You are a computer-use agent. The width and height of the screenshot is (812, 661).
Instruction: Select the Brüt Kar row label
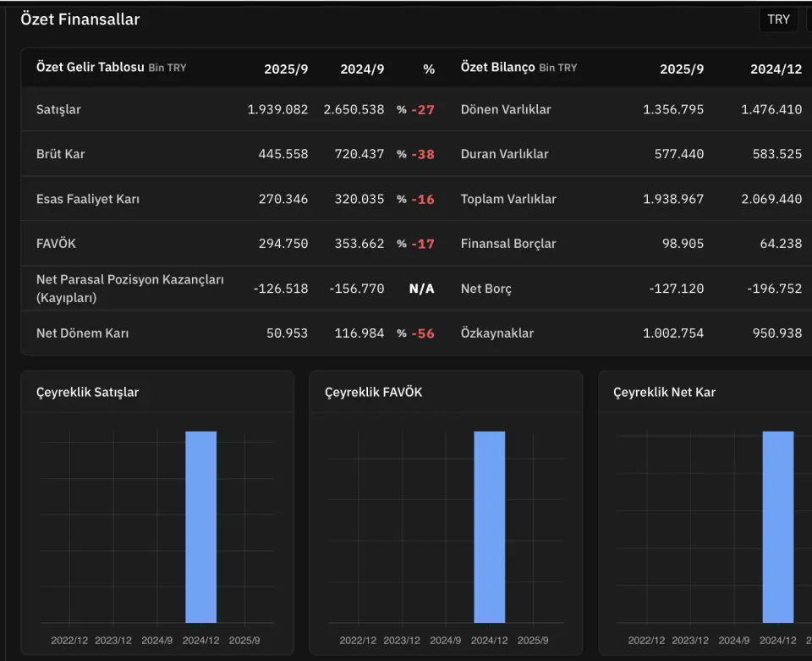click(61, 154)
